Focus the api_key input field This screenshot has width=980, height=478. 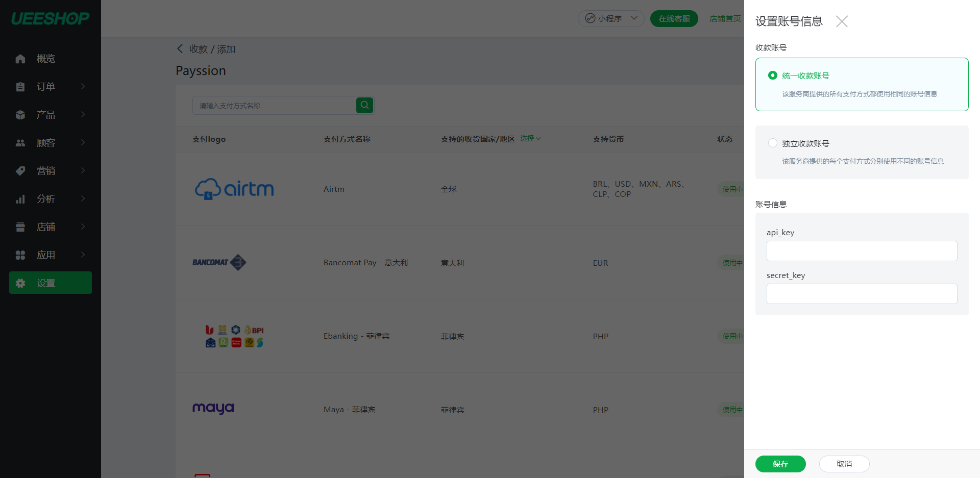pos(862,251)
